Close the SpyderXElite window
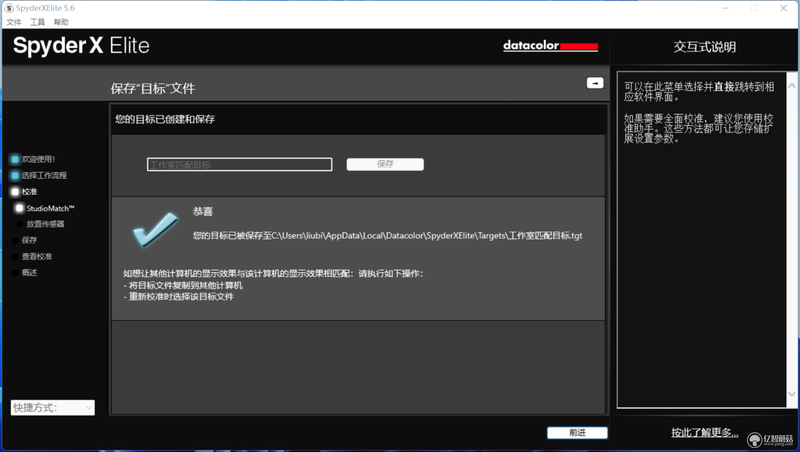Screen dimensions: 800x452 (x=783, y=8)
